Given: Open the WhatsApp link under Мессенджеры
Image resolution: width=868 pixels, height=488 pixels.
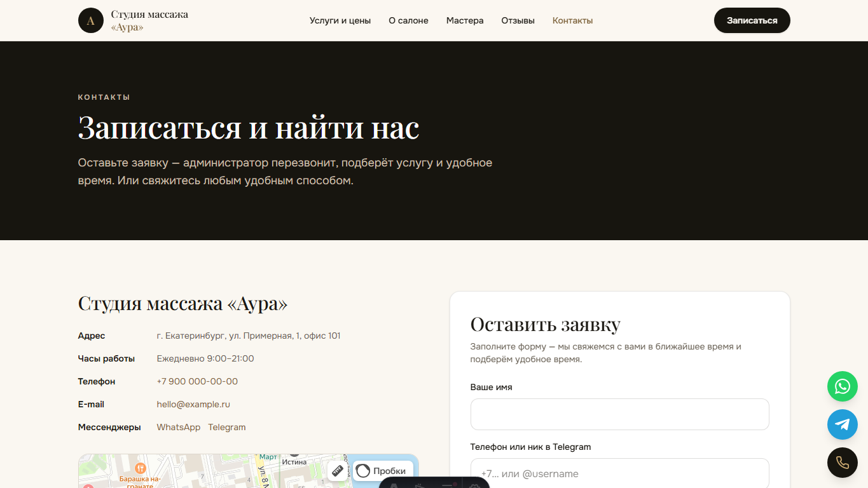Looking at the screenshot, I should 179,427.
